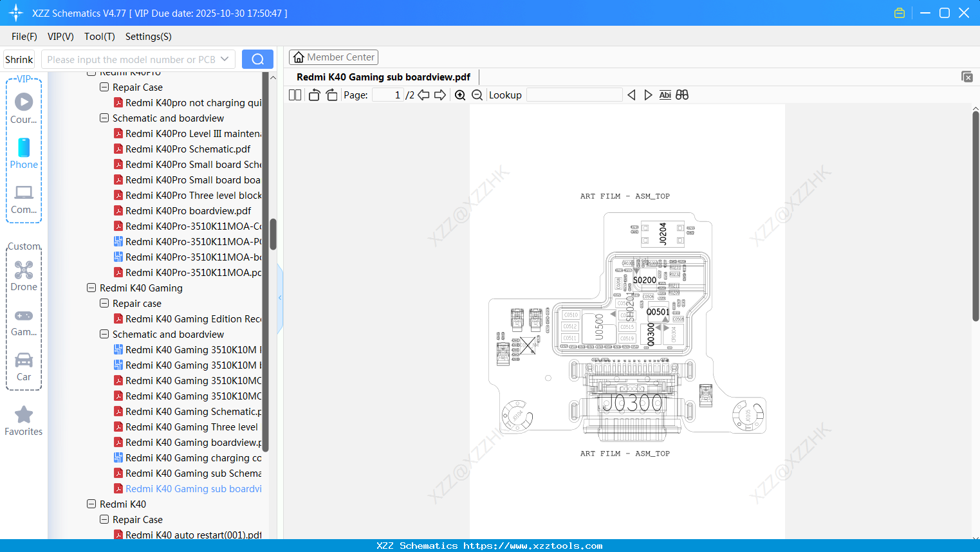Open Redmi K40Pro Small board Schematic file
This screenshot has height=552, width=980.
(188, 164)
